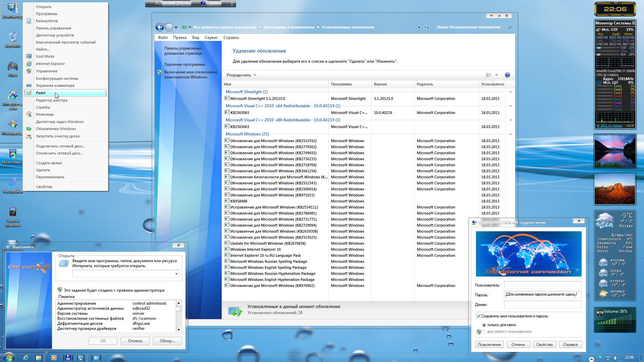Viewport: 644px width, 362px height.
Task: Click the forward navigation arrow in Control Panel
Action: (169, 27)
